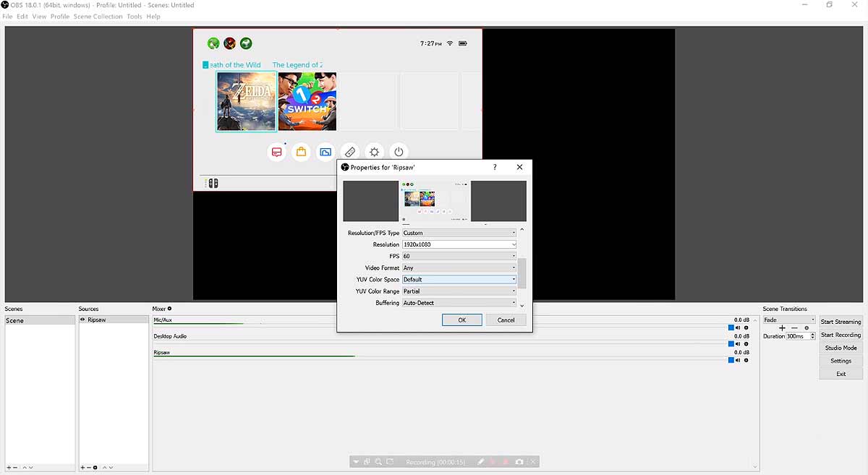Remove the scene transition with the minus icon
This screenshot has width=868, height=475.
coord(794,328)
